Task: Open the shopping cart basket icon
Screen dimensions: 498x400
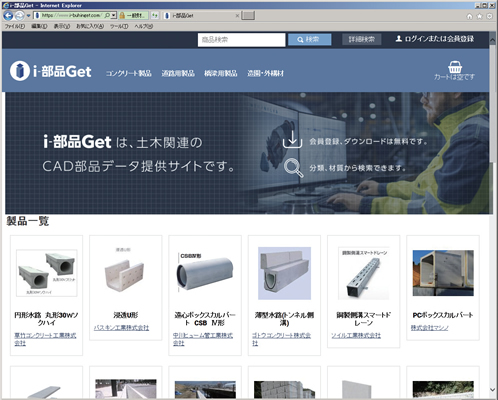Action: 455,67
